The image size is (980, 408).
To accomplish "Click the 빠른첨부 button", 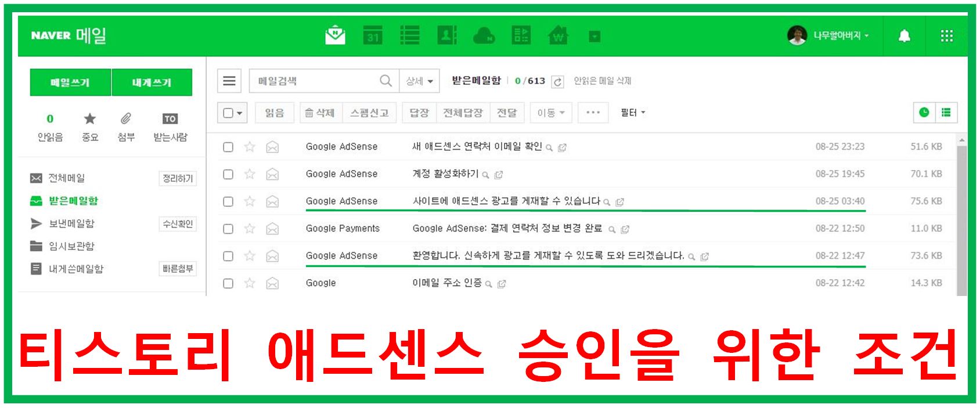I will [178, 269].
